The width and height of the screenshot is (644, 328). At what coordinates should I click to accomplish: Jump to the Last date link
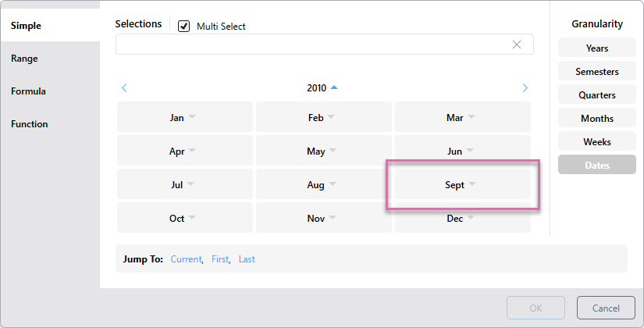point(247,259)
